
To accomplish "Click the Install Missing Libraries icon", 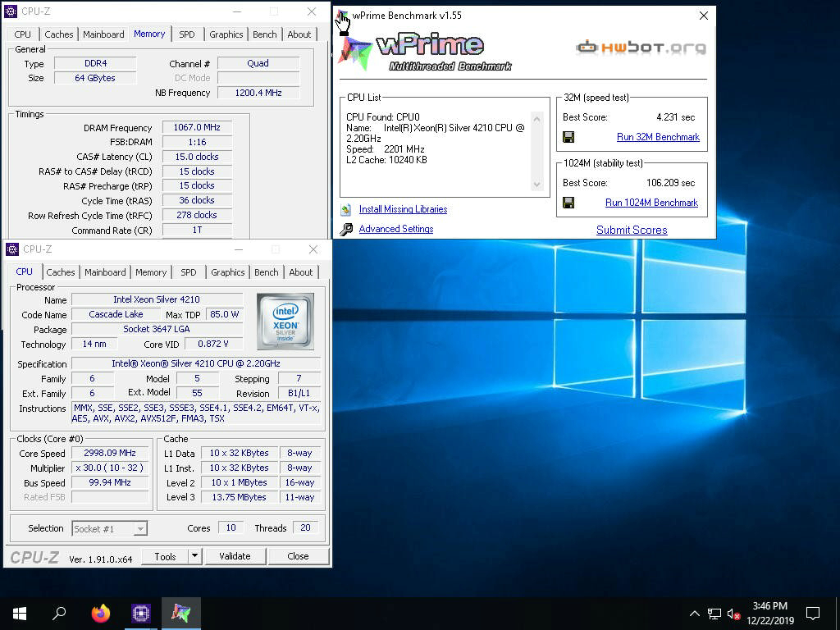I will coord(346,209).
